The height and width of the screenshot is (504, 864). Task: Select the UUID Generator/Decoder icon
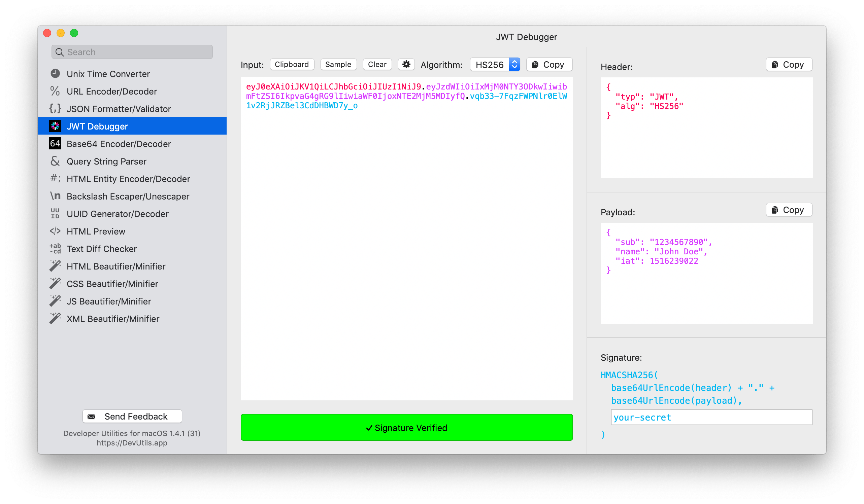(x=55, y=213)
